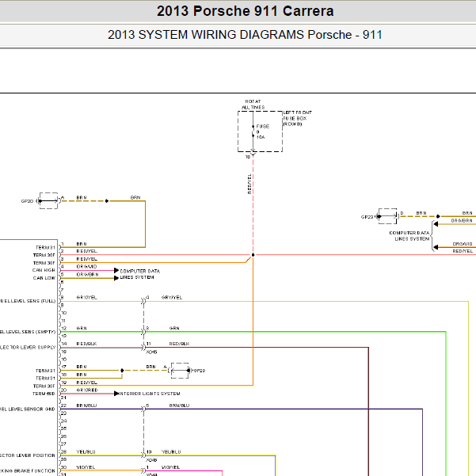Click the ORG/VIO label on the right edge
This screenshot has height=476, width=476.
coord(463,244)
